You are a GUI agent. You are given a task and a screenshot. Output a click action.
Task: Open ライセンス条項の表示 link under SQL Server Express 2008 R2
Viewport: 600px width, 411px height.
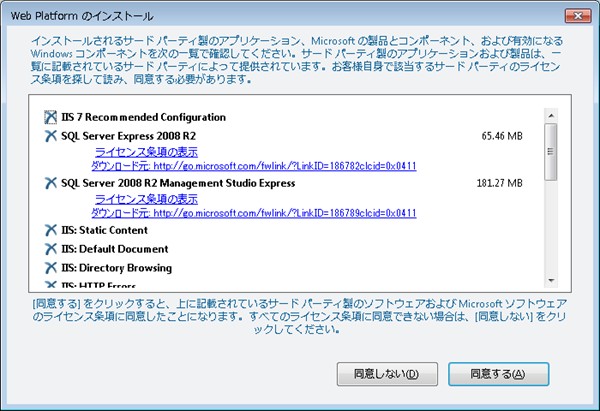tap(147, 152)
